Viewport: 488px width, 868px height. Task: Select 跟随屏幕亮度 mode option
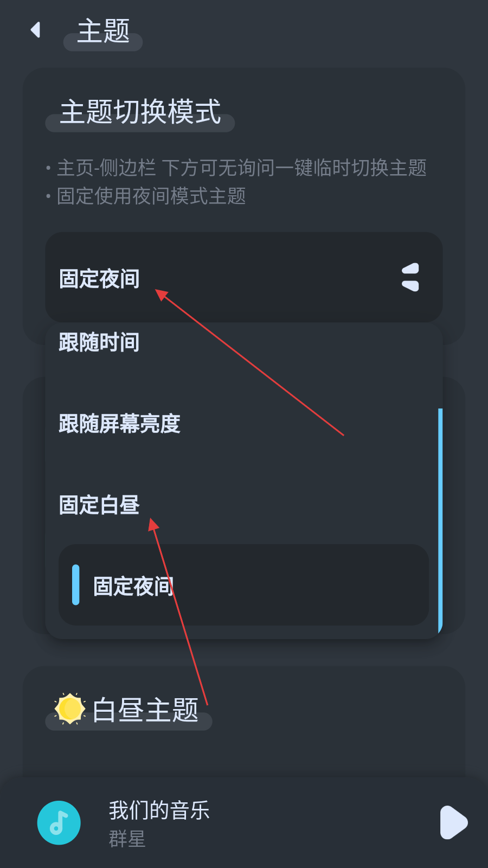click(x=244, y=424)
